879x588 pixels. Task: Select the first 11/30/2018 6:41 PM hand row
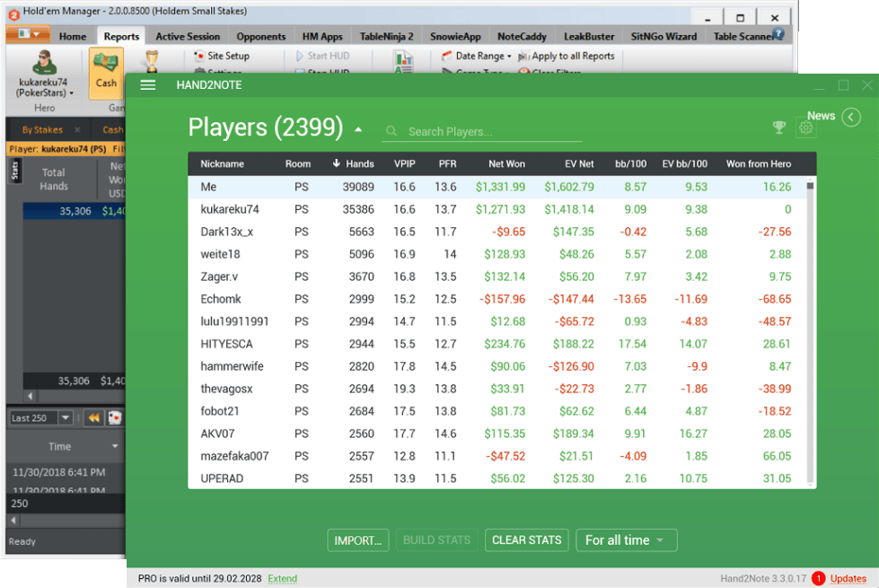point(66,472)
